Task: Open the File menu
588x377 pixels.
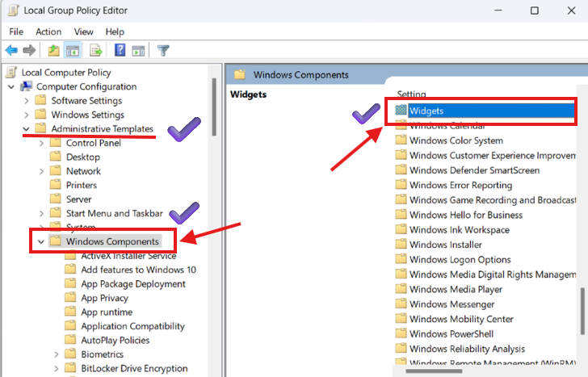Action: [x=16, y=31]
